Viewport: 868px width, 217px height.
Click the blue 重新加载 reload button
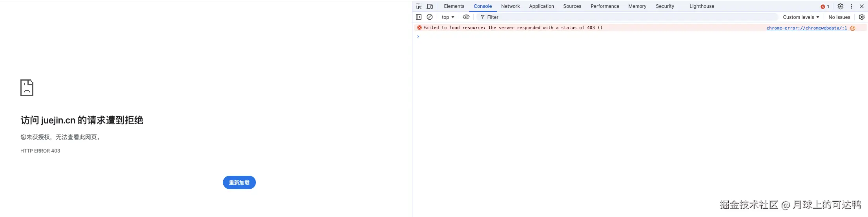239,182
